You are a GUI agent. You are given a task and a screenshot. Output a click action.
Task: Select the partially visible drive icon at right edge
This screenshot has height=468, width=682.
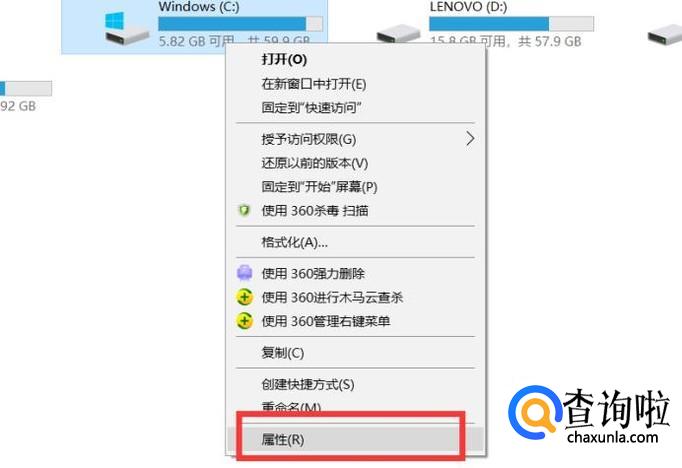pos(665,34)
